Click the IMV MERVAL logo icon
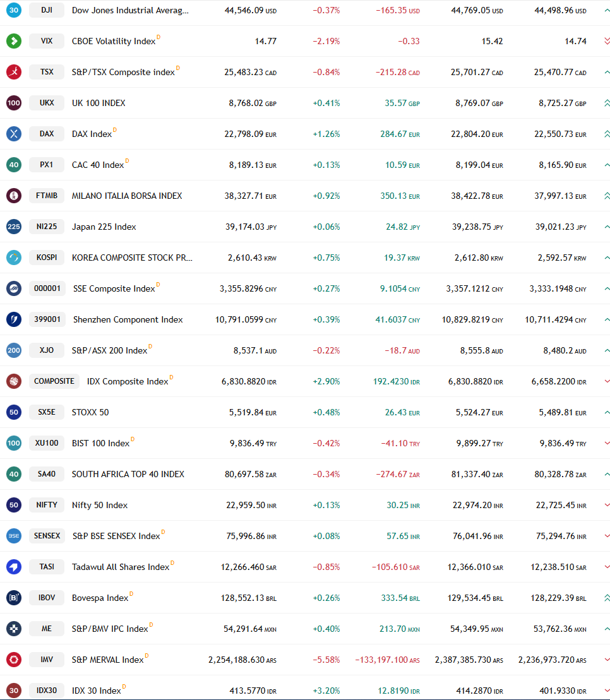The width and height of the screenshot is (610, 700). [x=14, y=659]
